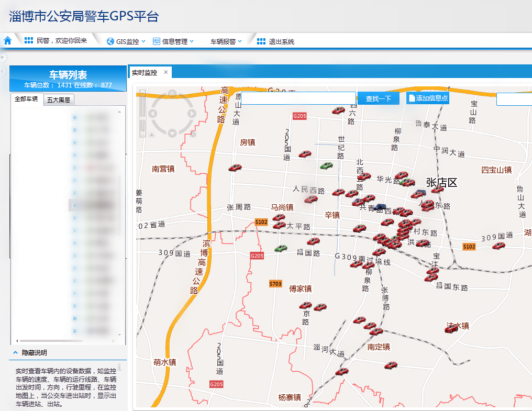Image resolution: width=532 pixels, height=411 pixels.
Task: Check the first vehicle checkbox in the list
Action: (x=75, y=117)
